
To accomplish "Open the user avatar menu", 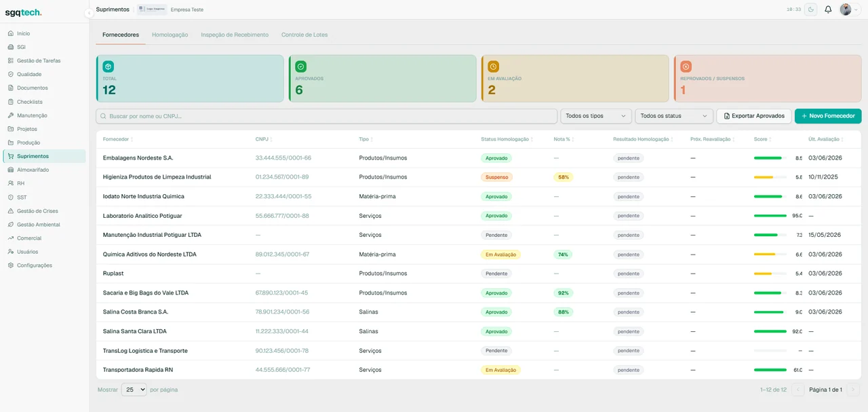I will point(849,10).
